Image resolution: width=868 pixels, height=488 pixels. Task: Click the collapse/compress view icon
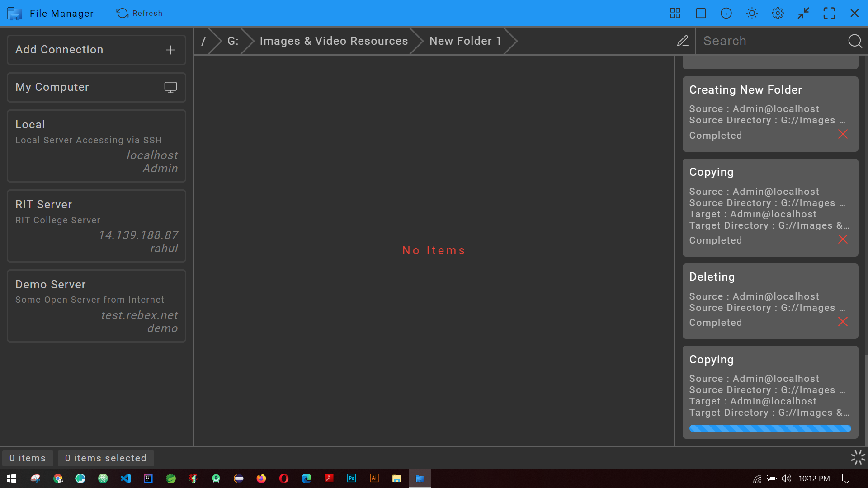pos(804,13)
